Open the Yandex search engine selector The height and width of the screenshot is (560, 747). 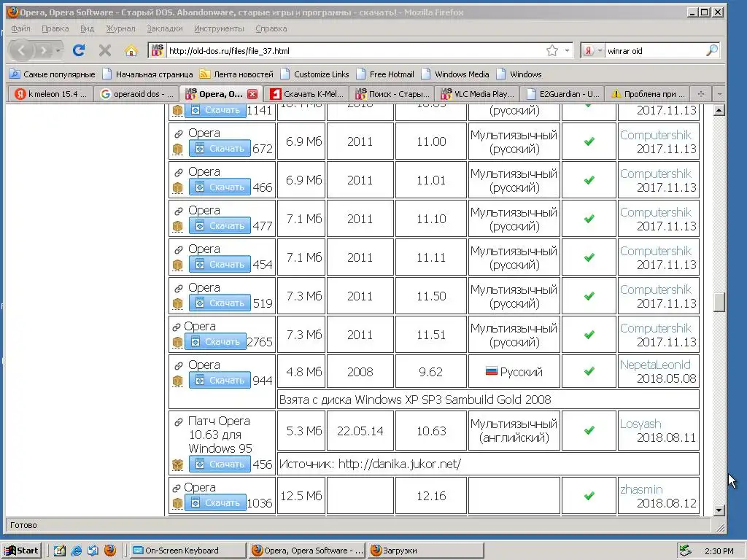click(x=593, y=50)
